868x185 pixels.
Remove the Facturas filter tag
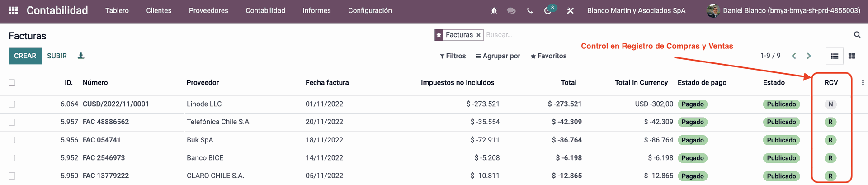478,35
